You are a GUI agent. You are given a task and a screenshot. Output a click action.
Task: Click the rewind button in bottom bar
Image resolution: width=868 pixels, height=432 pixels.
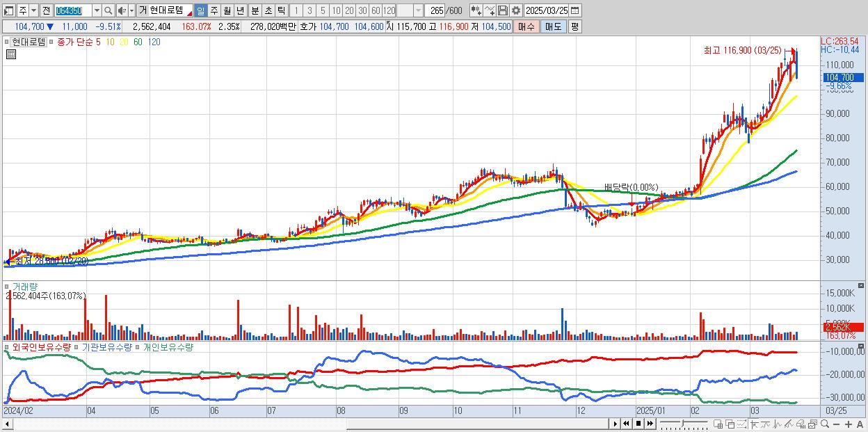[626, 424]
